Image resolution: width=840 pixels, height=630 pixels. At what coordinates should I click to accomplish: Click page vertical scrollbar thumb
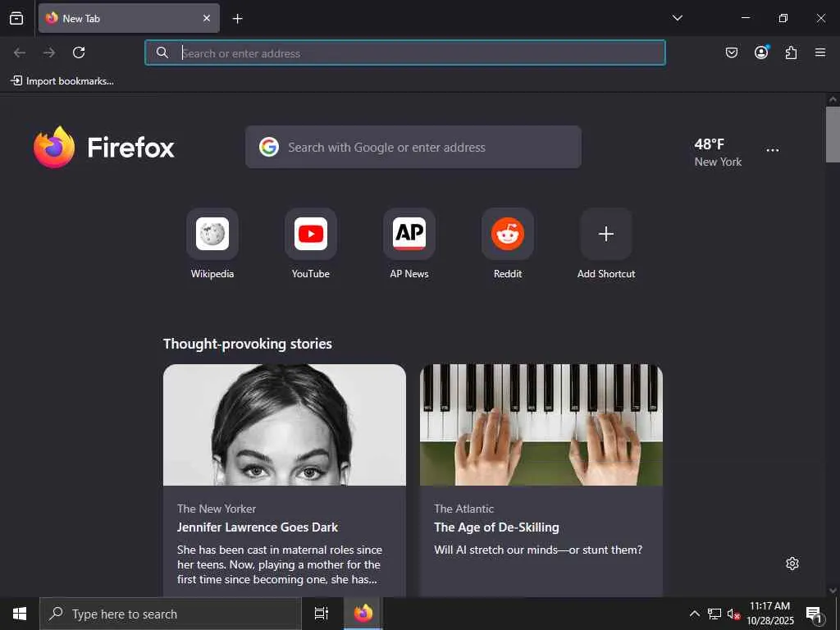click(x=833, y=135)
